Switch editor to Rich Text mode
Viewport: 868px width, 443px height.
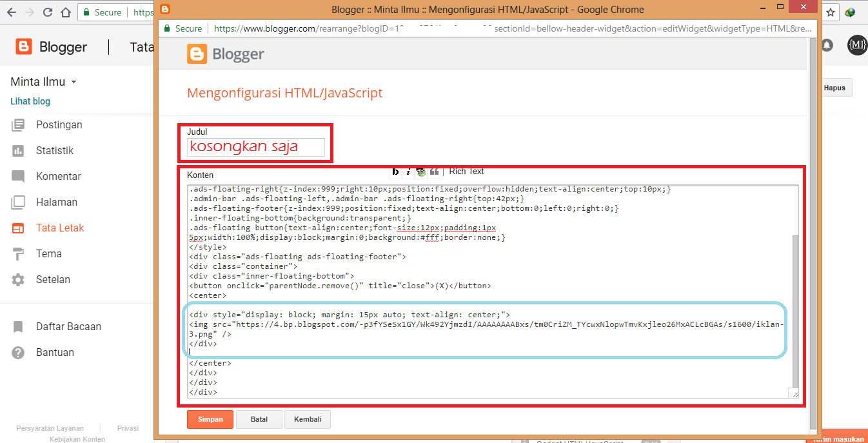466,172
